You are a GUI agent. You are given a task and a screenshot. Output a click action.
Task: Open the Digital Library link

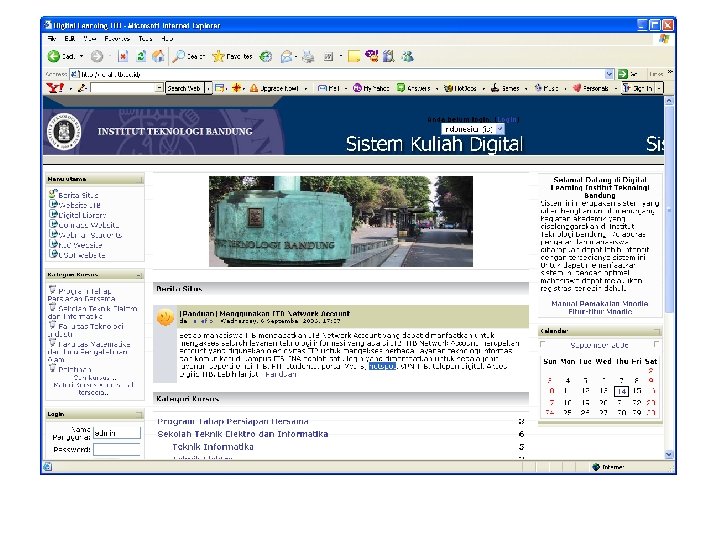click(82, 215)
